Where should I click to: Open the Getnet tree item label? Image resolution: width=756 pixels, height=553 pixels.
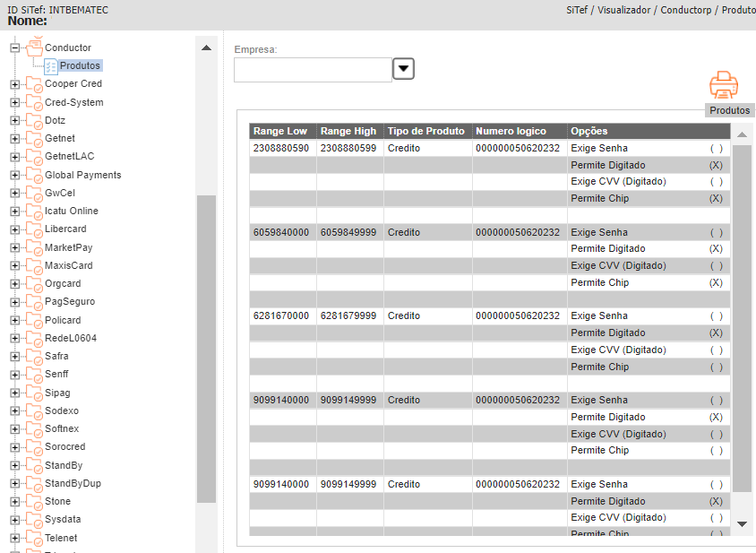coord(60,138)
